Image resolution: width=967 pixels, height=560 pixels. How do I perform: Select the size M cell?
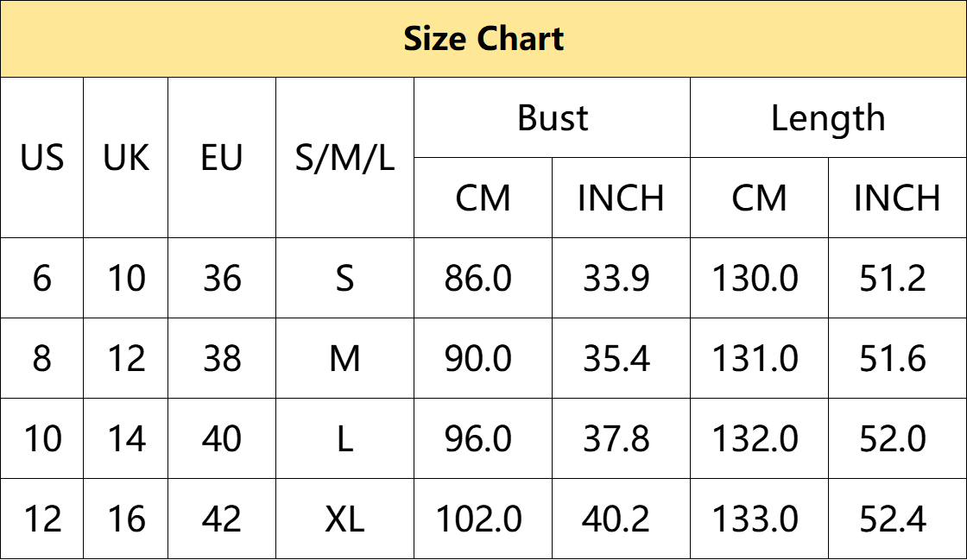pos(344,359)
